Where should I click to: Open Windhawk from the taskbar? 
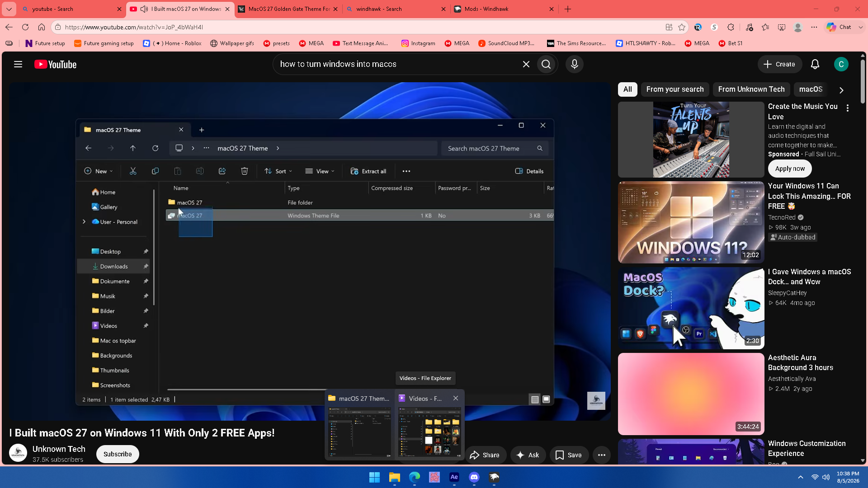[494, 477]
